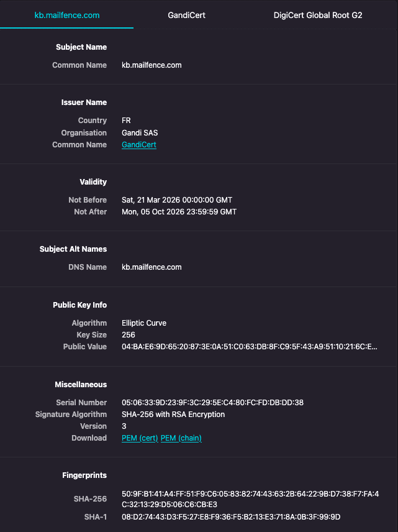Open the DigiCert Global Root G2 tab
Image resolution: width=398 pixels, height=532 pixels.
click(x=318, y=16)
